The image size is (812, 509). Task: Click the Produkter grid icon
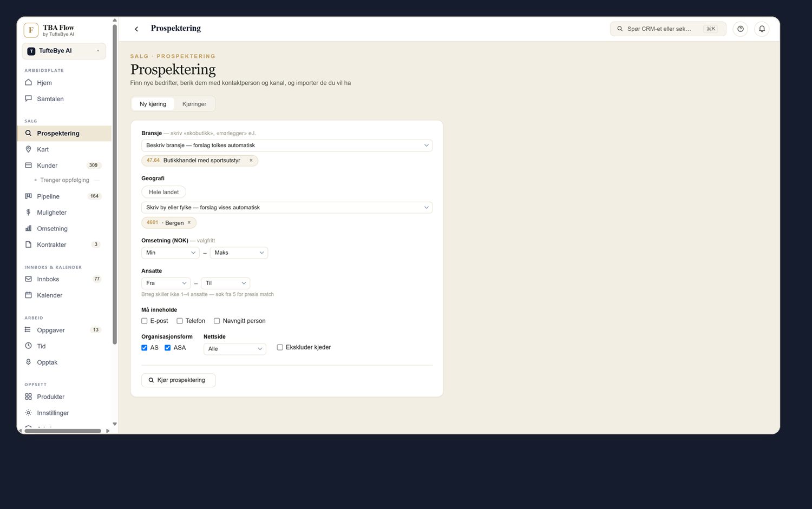point(29,396)
